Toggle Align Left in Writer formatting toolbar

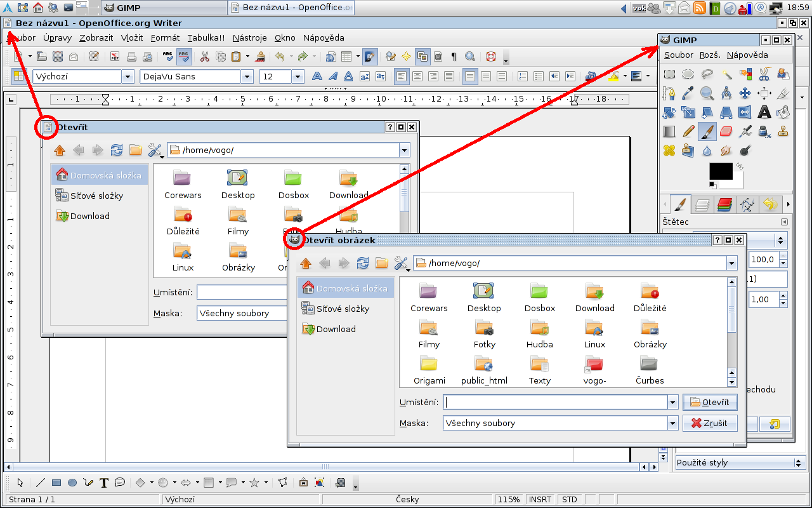pyautogui.click(x=402, y=76)
